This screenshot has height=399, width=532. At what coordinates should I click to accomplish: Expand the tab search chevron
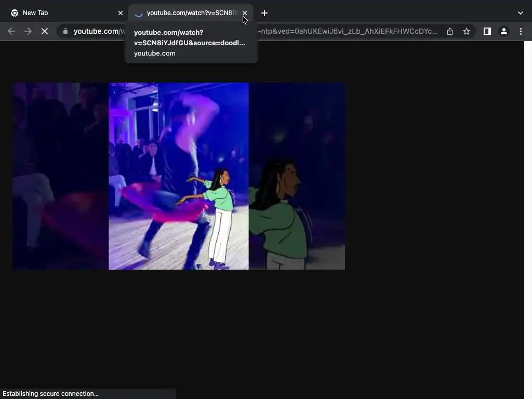[521, 13]
